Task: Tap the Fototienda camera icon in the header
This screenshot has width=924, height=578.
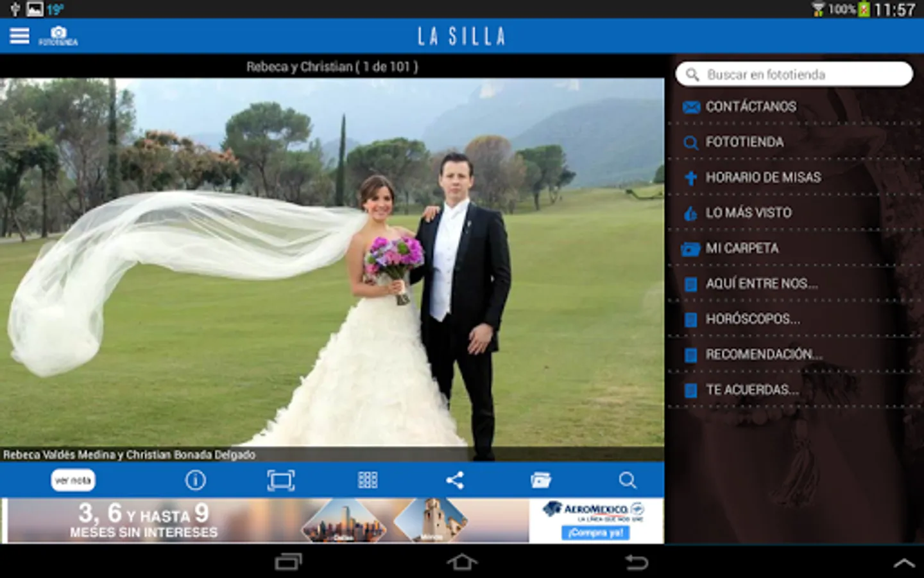Action: [58, 33]
